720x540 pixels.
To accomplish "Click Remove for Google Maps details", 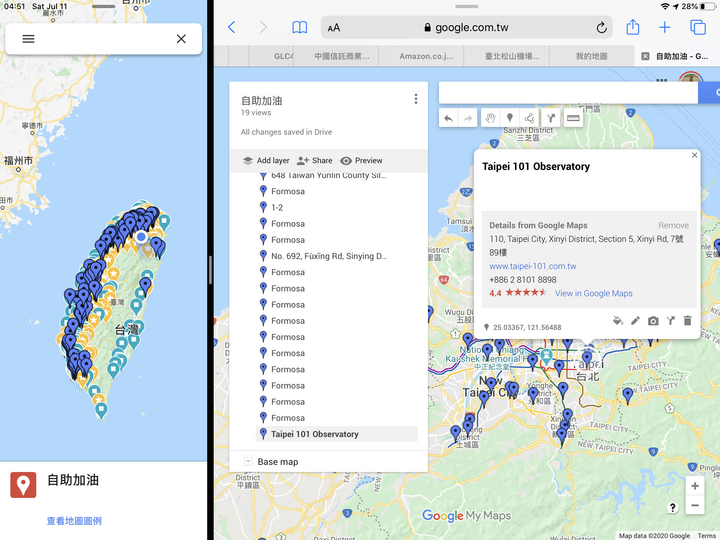I will (x=673, y=225).
